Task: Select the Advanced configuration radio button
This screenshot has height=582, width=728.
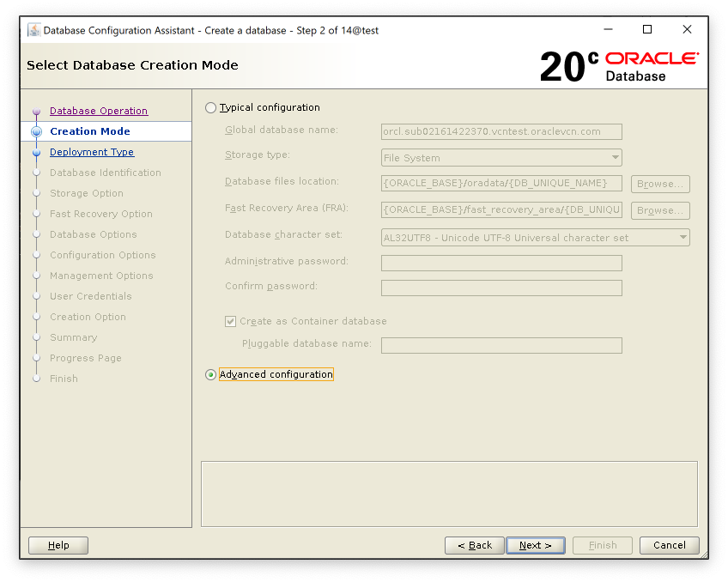Action: pyautogui.click(x=211, y=375)
